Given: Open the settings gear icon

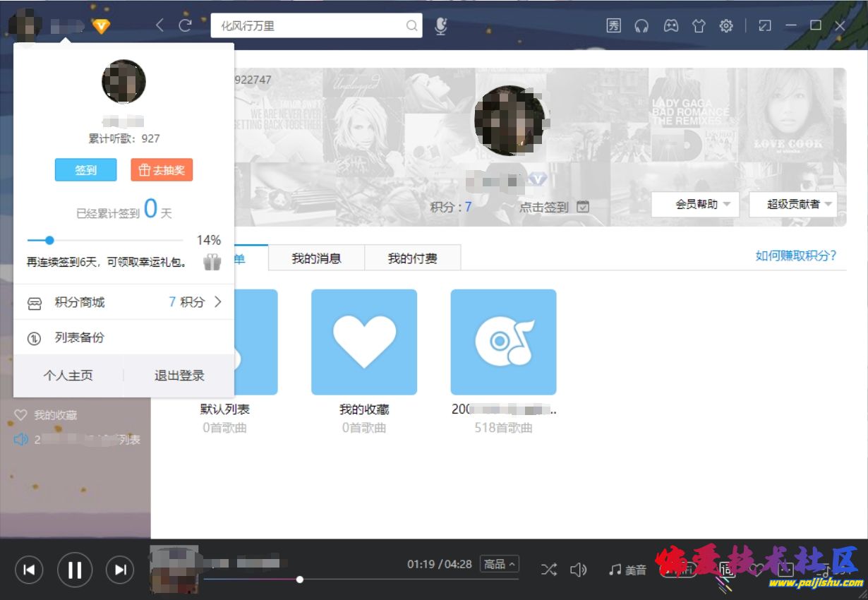Looking at the screenshot, I should [x=726, y=25].
